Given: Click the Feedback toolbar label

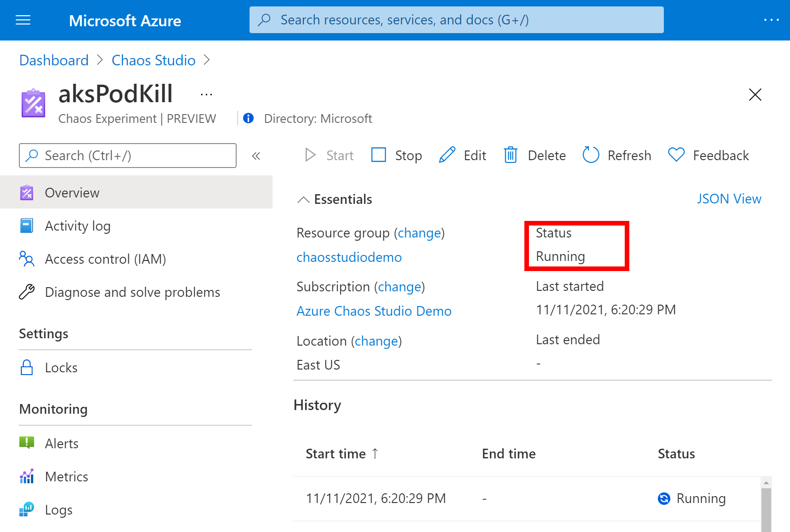Looking at the screenshot, I should [x=721, y=156].
